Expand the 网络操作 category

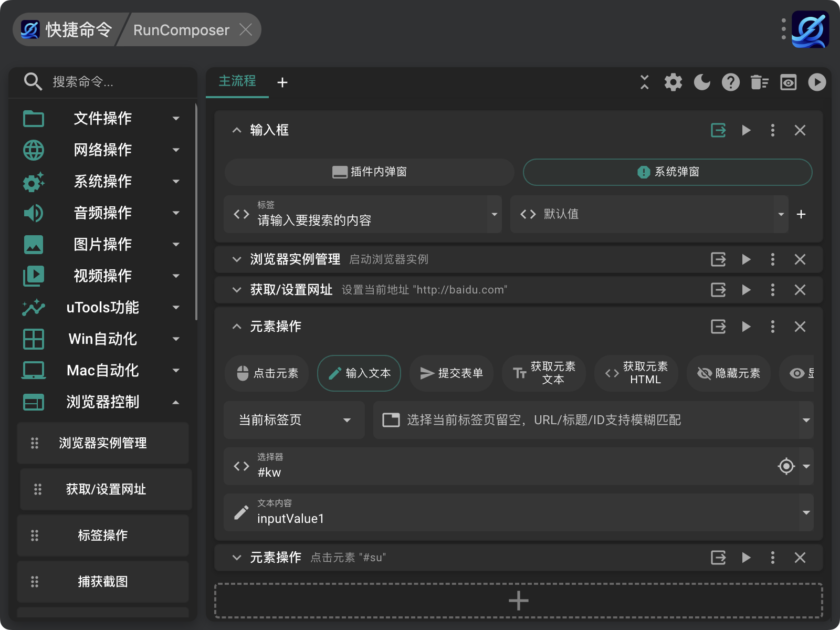pos(102,150)
